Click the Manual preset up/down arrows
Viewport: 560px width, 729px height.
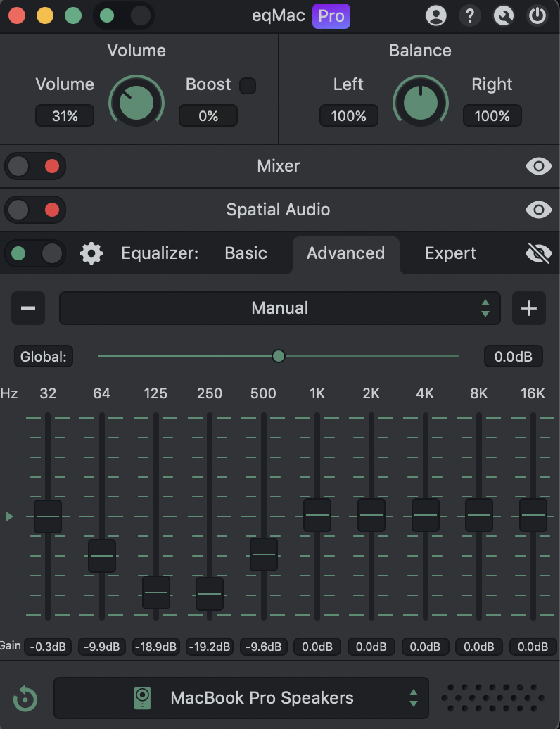485,308
